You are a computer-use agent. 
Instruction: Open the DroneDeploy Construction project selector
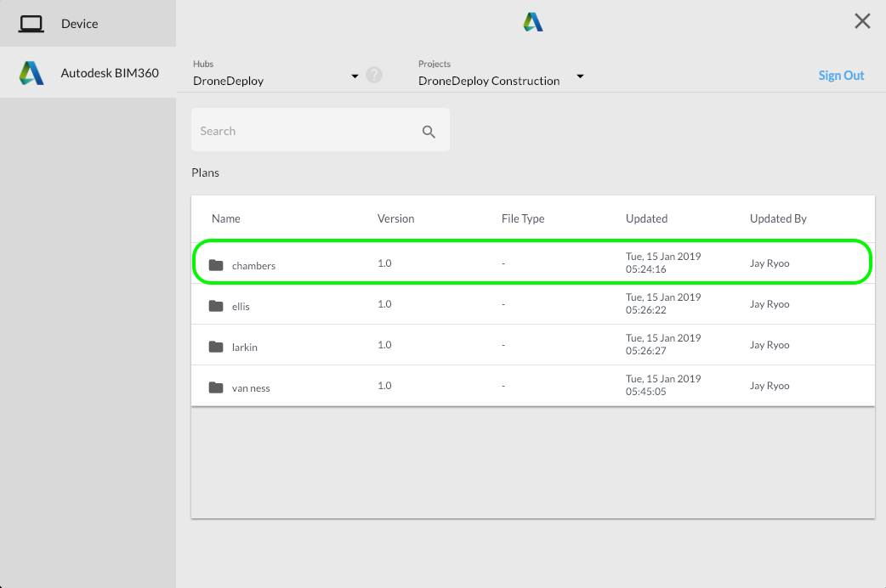point(489,81)
